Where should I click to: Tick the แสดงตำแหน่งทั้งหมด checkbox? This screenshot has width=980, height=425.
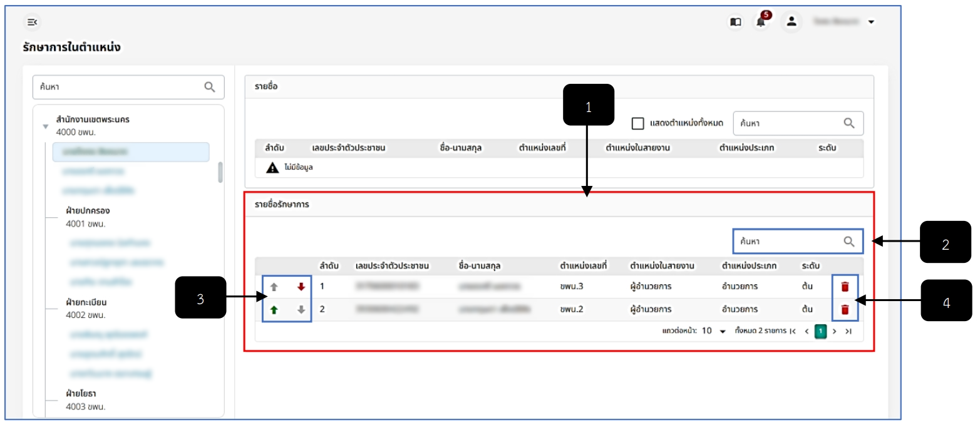point(637,123)
